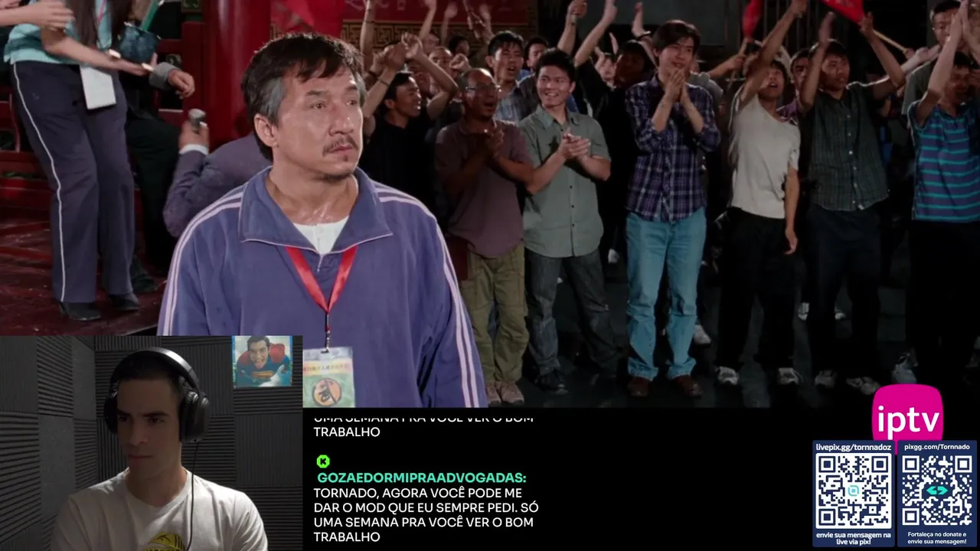Click the livepix.gg/tornnadoz QR code
This screenshot has width=980, height=551.
[853, 491]
